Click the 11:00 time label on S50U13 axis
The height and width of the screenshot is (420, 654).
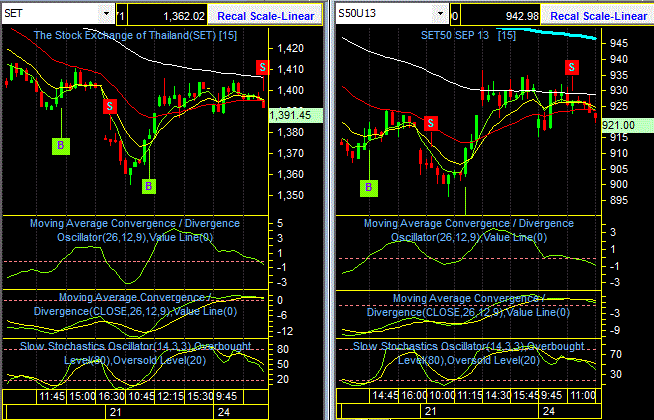click(583, 395)
